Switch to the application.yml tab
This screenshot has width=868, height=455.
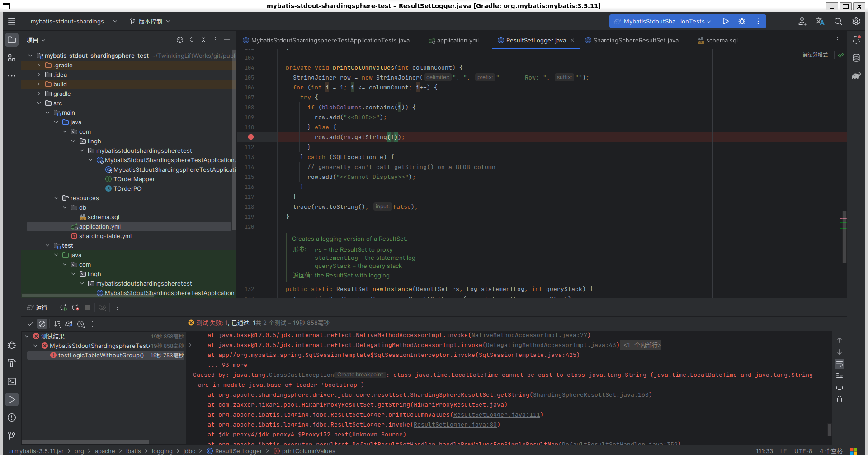pyautogui.click(x=457, y=40)
